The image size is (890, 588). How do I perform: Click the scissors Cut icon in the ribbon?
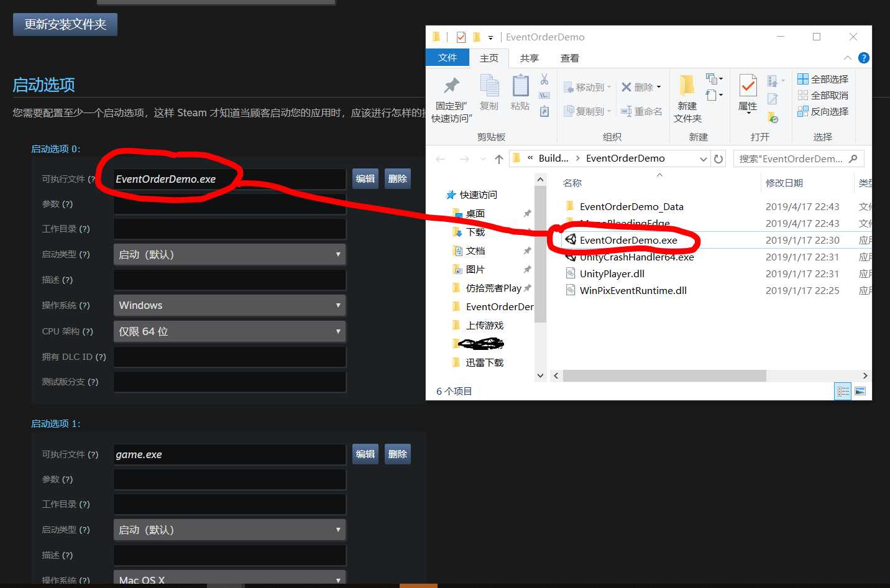(544, 79)
